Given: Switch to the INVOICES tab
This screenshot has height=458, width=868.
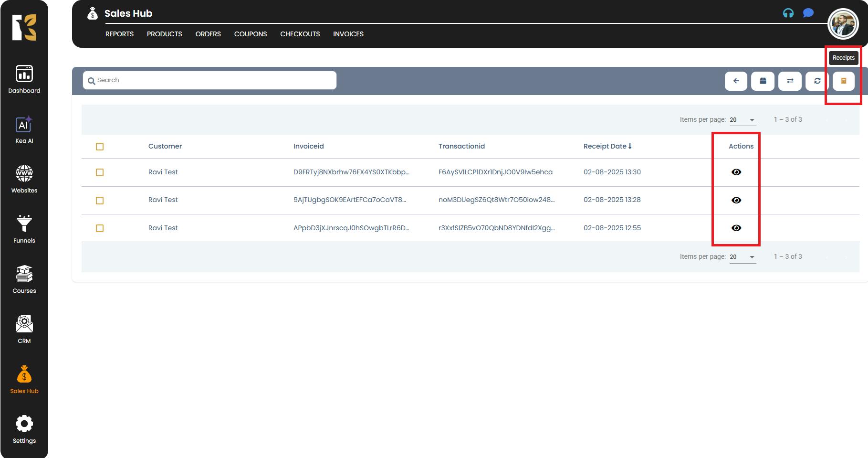Looking at the screenshot, I should point(348,34).
